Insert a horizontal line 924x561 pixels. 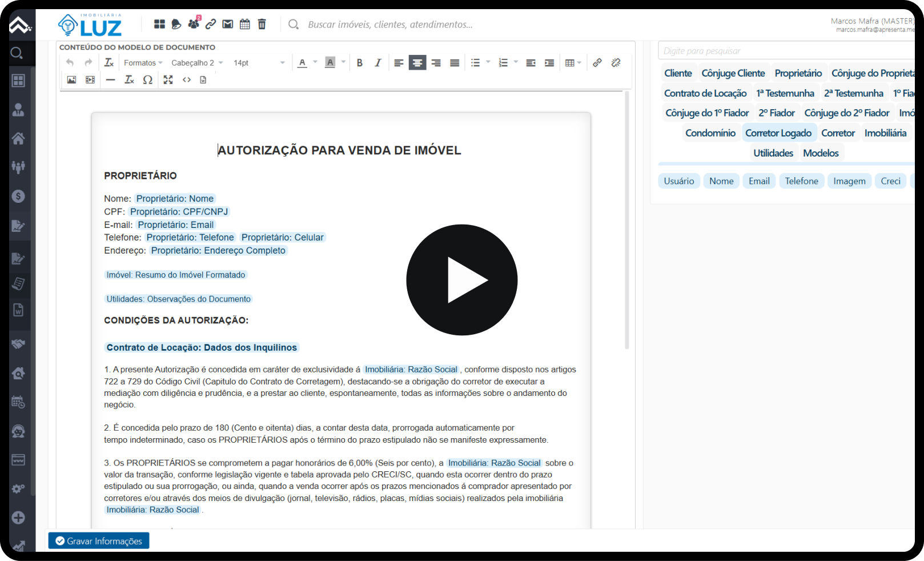(111, 80)
